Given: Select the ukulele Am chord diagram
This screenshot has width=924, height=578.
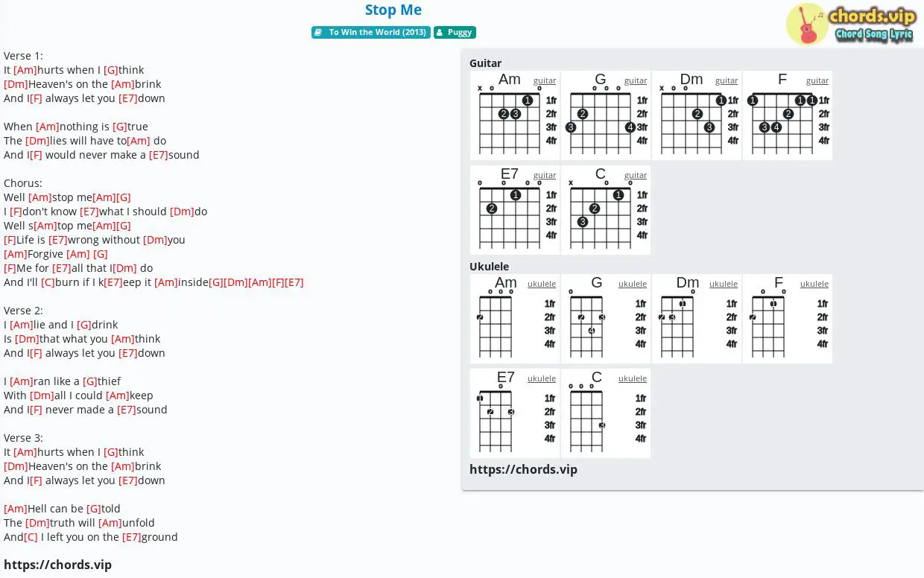Looking at the screenshot, I should pos(515,319).
